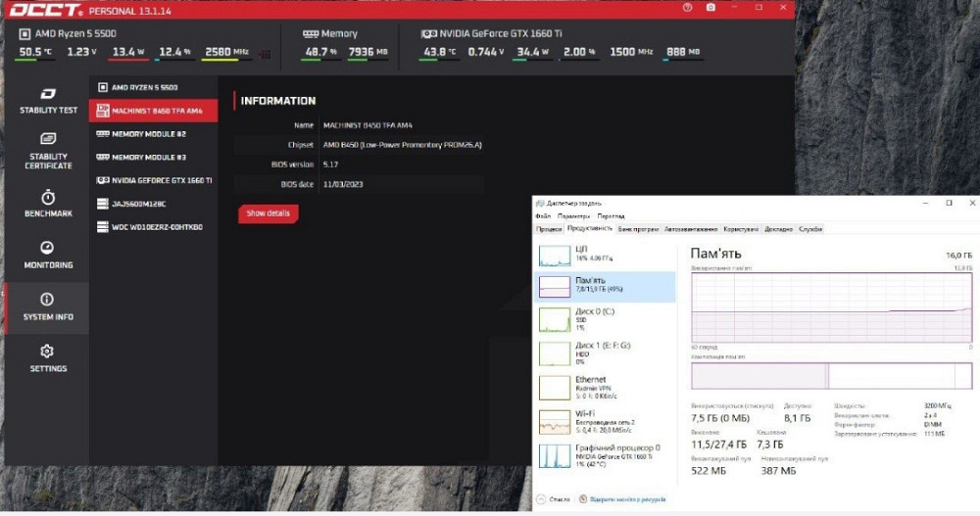980x516 pixels.
Task: Click the OCCT help question-mark icon
Action: coord(688,8)
